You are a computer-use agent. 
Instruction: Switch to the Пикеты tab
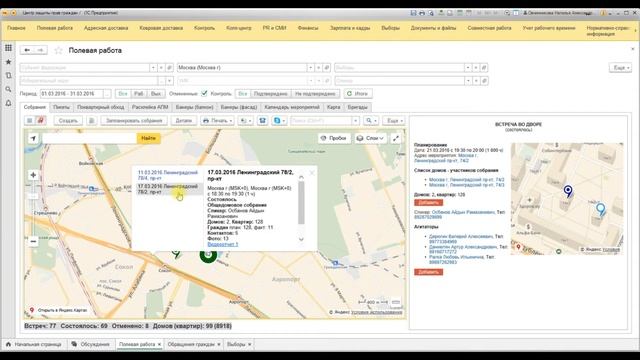pyautogui.click(x=61, y=107)
